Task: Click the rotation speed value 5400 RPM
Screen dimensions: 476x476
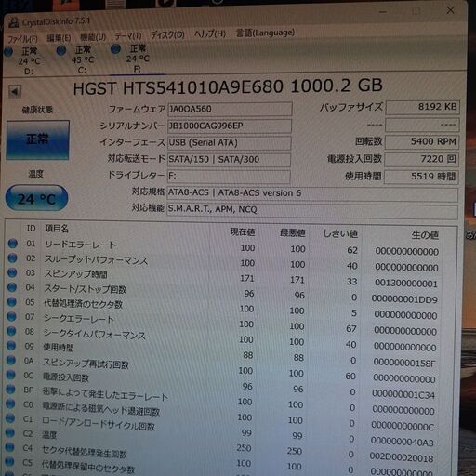Action: [x=422, y=142]
